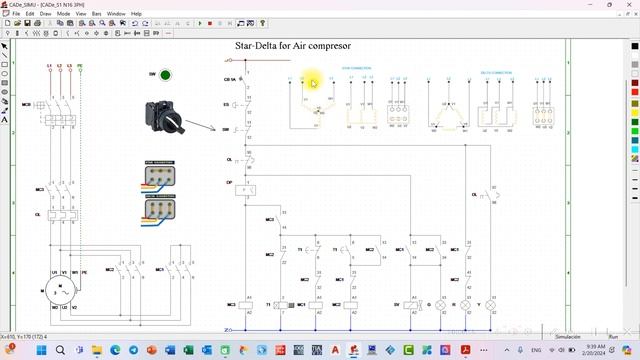The image size is (640, 360).
Task: Open the Edit menu
Action: tap(30, 13)
